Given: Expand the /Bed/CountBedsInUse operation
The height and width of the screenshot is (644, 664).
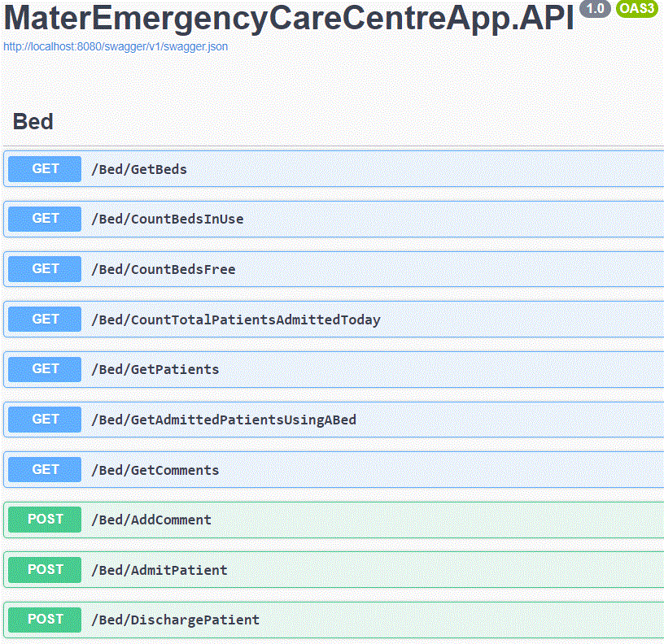Looking at the screenshot, I should pyautogui.click(x=325, y=219).
